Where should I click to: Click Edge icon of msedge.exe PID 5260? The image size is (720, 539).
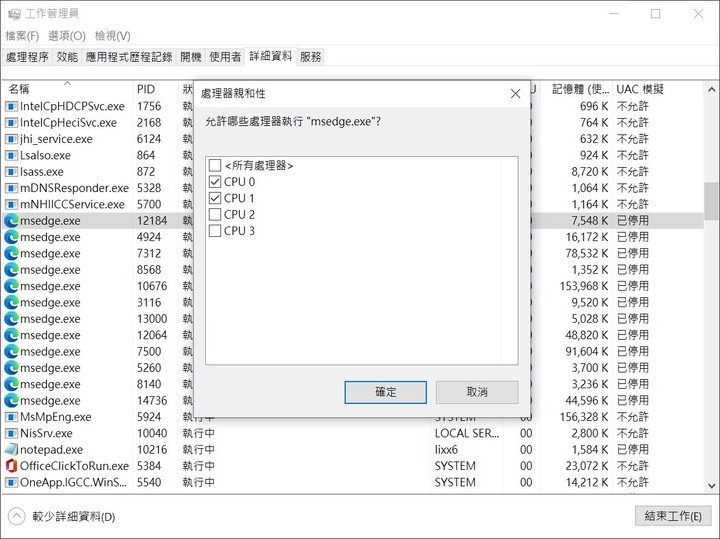pos(11,368)
